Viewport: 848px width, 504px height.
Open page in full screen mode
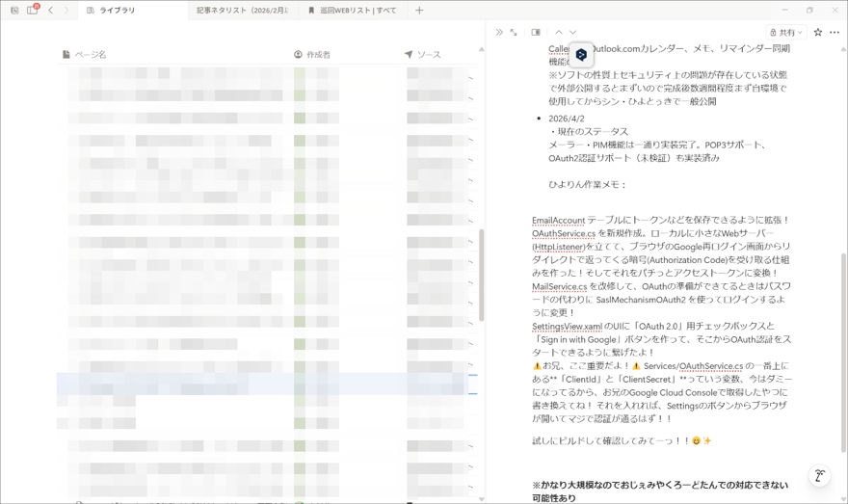point(514,33)
